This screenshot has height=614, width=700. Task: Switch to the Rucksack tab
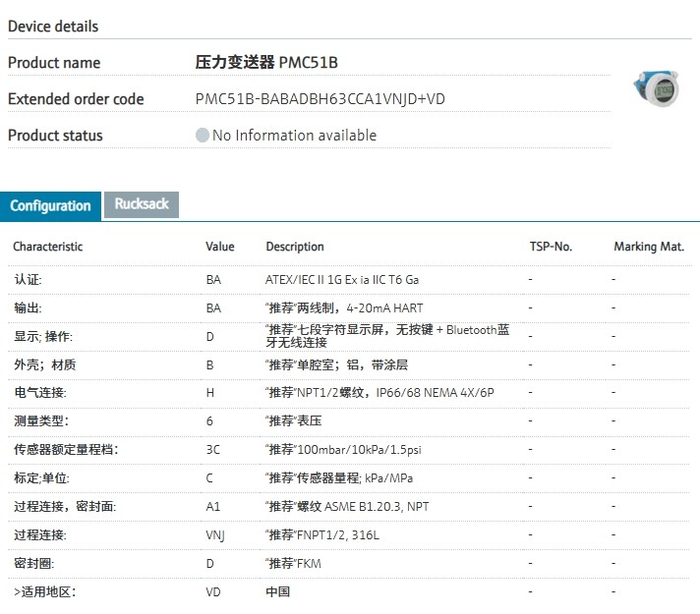pos(142,204)
